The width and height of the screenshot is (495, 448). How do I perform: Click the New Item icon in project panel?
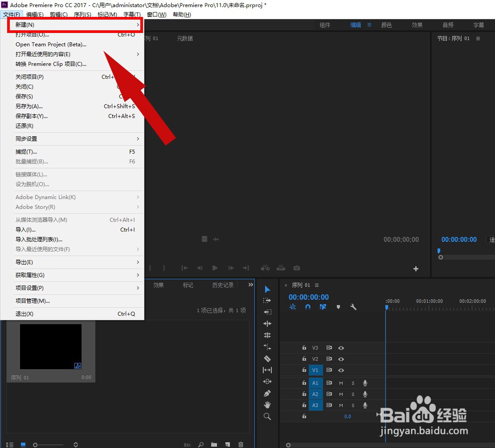(x=228, y=444)
